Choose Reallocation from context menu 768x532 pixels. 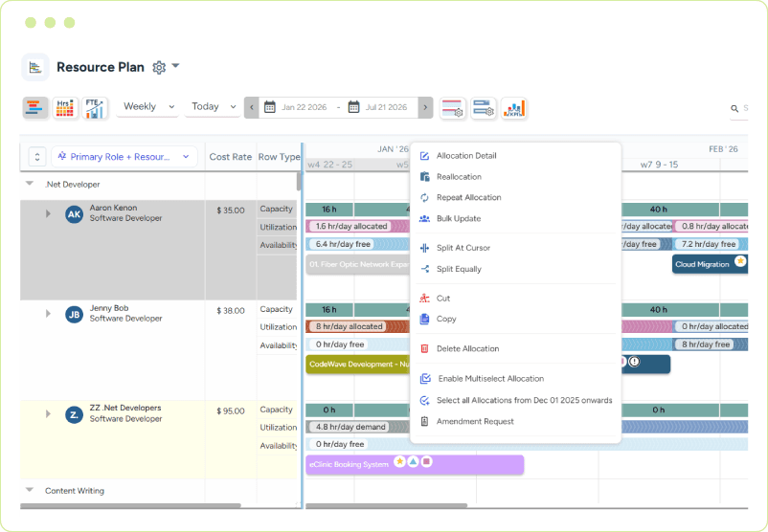tap(515, 177)
